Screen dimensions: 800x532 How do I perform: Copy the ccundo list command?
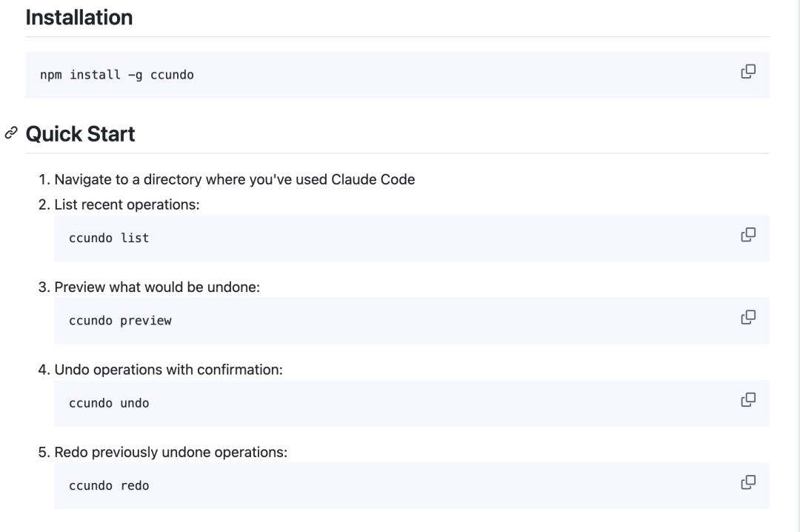[748, 235]
